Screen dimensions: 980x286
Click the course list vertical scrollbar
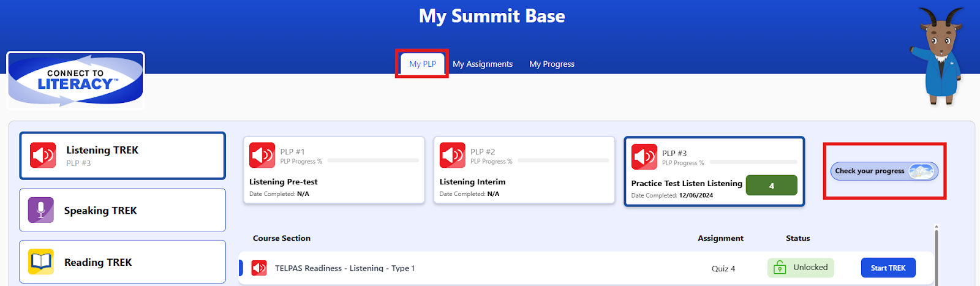click(936, 255)
